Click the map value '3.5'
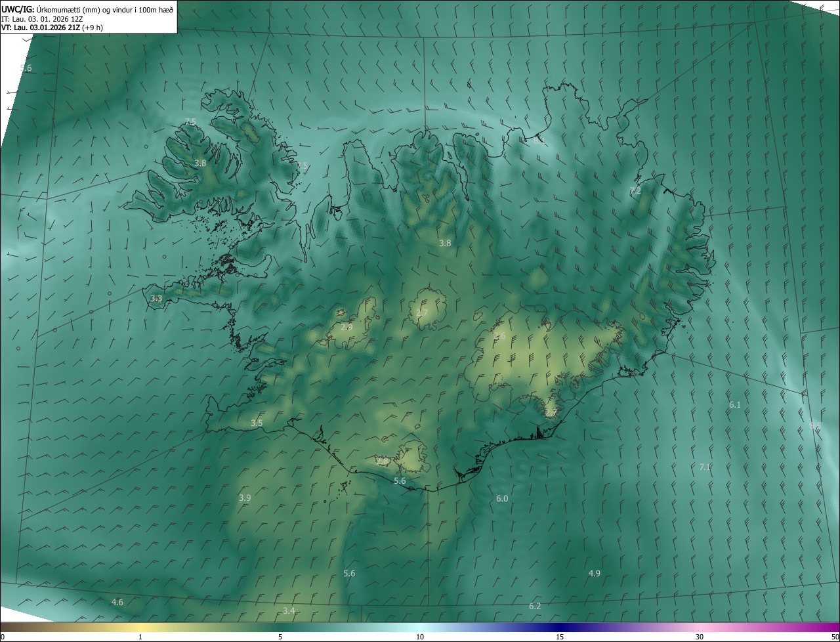Screen dimensions: 840x642 coord(257,423)
